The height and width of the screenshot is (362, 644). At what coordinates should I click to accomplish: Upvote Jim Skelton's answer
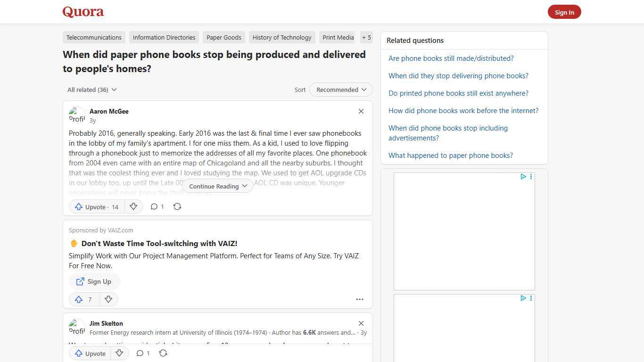coord(90,353)
